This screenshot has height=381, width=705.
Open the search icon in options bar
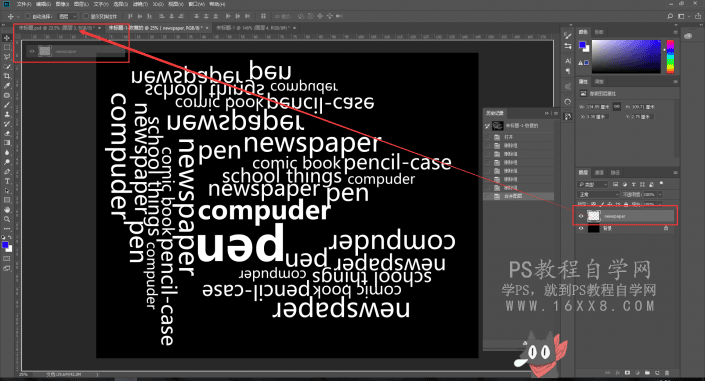[670, 16]
